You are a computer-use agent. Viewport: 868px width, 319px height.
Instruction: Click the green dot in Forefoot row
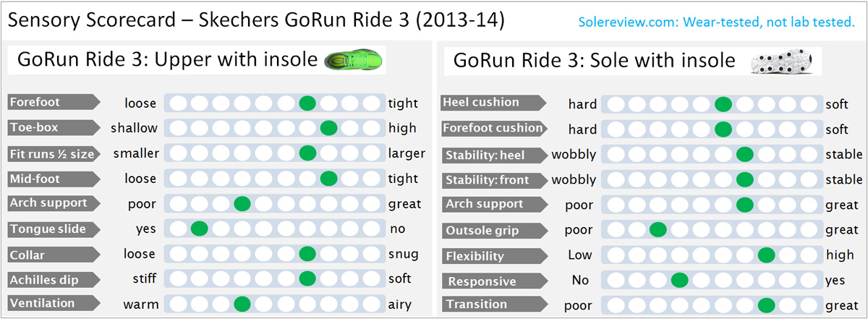click(x=307, y=103)
